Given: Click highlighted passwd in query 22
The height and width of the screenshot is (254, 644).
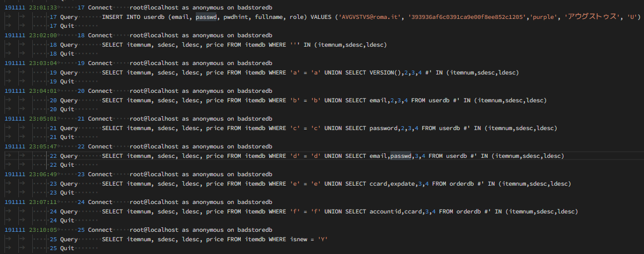Looking at the screenshot, I should click(401, 156).
